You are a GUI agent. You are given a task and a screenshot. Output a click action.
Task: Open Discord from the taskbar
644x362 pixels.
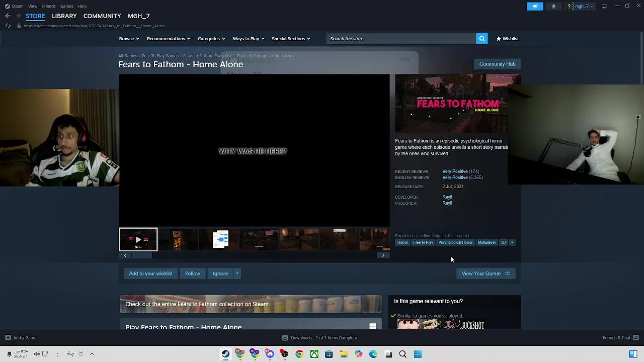pyautogui.click(x=270, y=354)
